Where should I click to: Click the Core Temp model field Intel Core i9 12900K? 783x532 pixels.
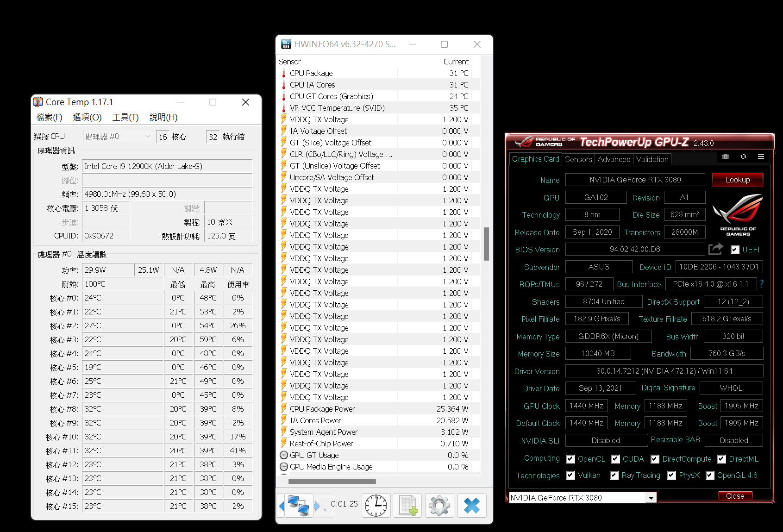click(x=167, y=166)
